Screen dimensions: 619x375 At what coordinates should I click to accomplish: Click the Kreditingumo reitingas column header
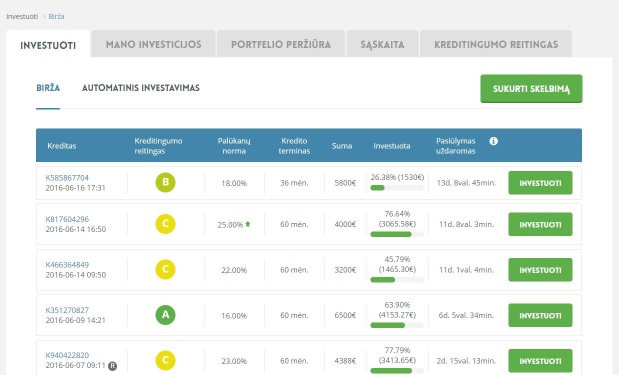point(158,146)
